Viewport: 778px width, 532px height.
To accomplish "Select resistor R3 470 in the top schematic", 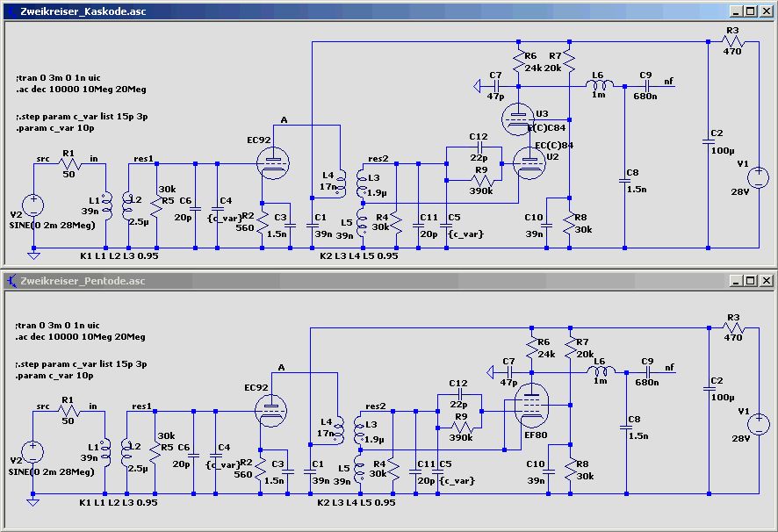I will 733,41.
